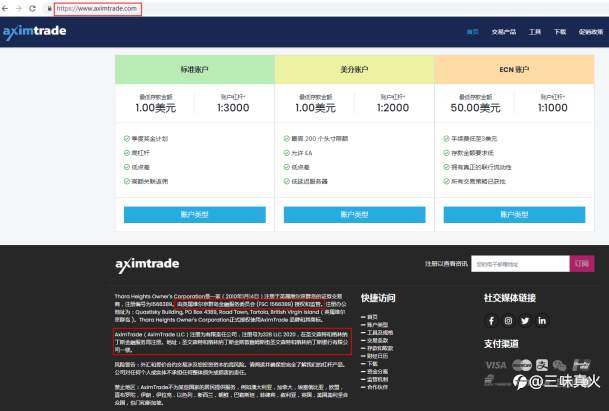Click the first check icon in the 标准账户 feature list
Viewport: 609px width, 411px height.
click(x=127, y=138)
